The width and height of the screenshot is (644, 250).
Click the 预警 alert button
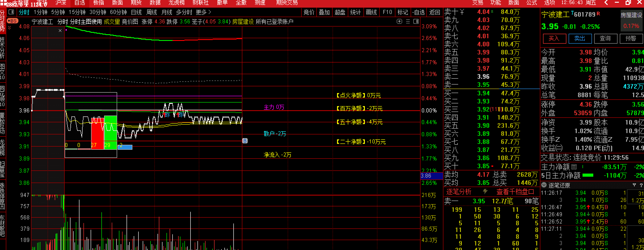[631, 39]
